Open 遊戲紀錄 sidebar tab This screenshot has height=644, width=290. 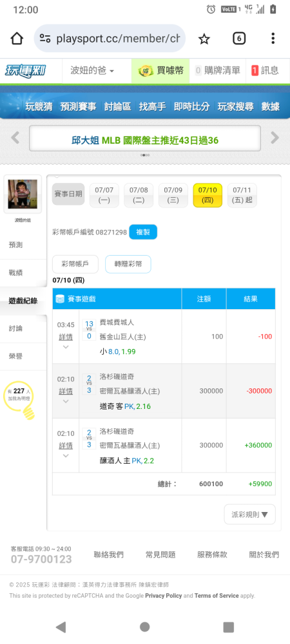pos(23,301)
